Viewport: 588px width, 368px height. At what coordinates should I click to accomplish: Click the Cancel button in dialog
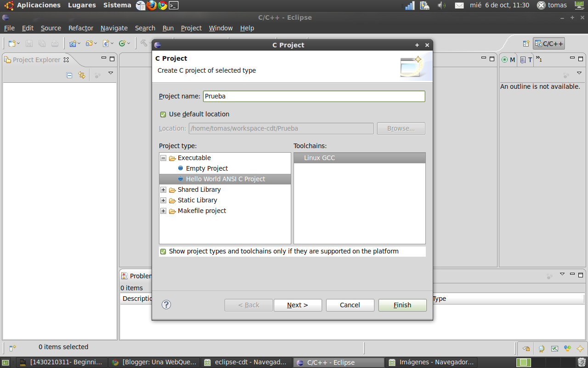[350, 305]
